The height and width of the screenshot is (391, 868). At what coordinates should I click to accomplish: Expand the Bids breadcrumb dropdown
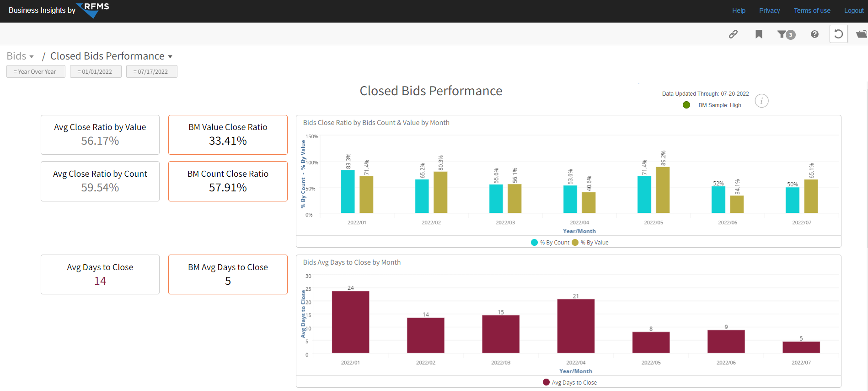20,56
